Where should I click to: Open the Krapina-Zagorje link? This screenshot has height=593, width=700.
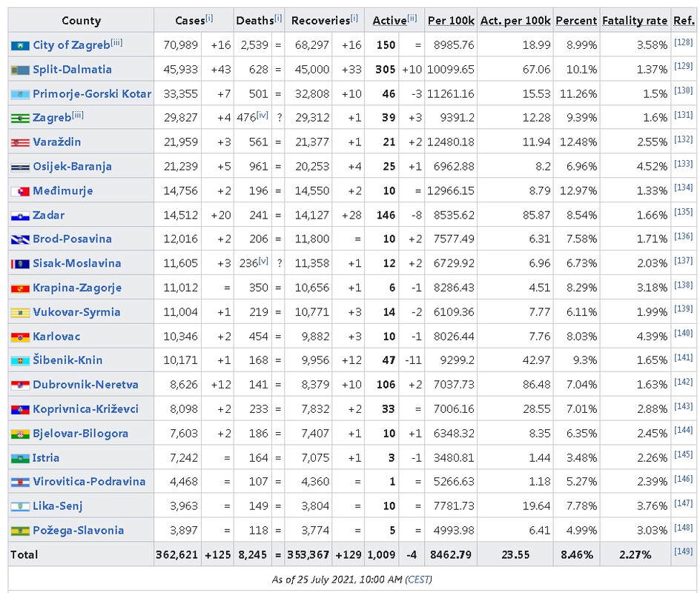click(x=77, y=288)
